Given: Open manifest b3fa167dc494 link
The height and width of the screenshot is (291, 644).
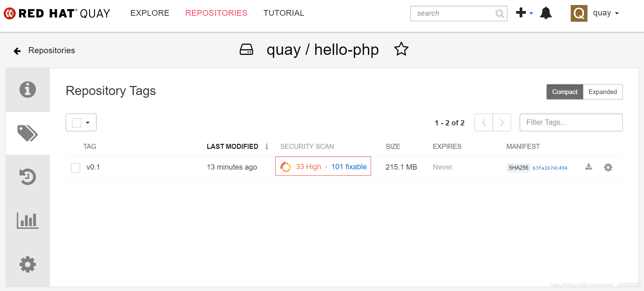Looking at the screenshot, I should pyautogui.click(x=550, y=168).
